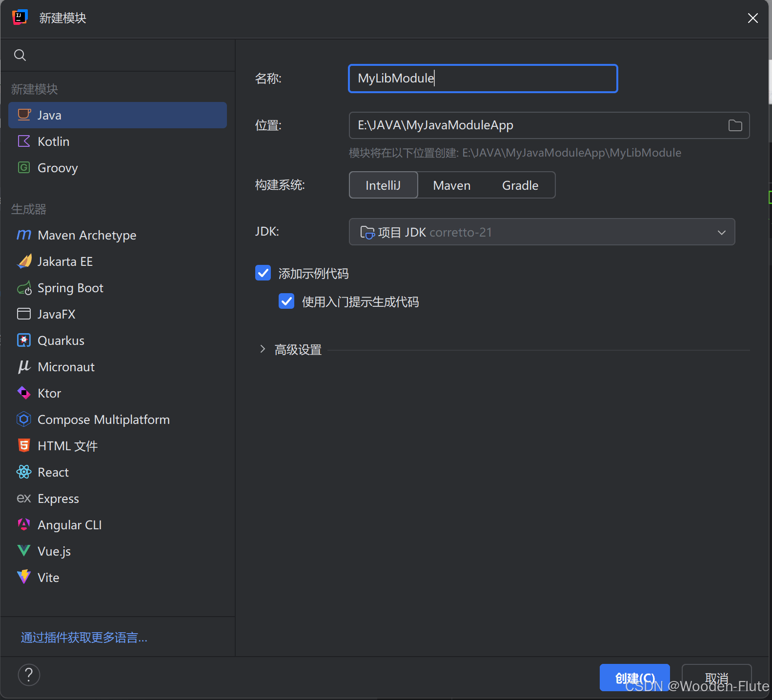
Task: Choose the Maven Archetype m icon
Action: coord(24,235)
